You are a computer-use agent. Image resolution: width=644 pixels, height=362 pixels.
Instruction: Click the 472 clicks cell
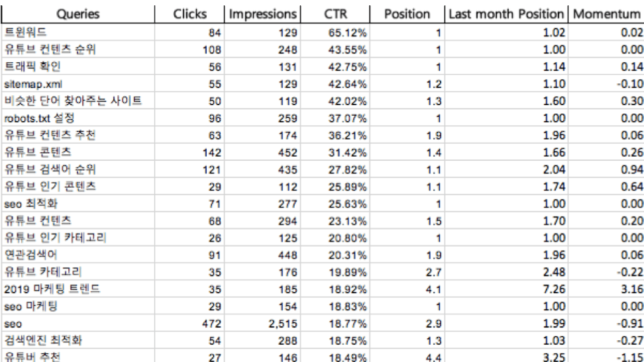point(189,324)
